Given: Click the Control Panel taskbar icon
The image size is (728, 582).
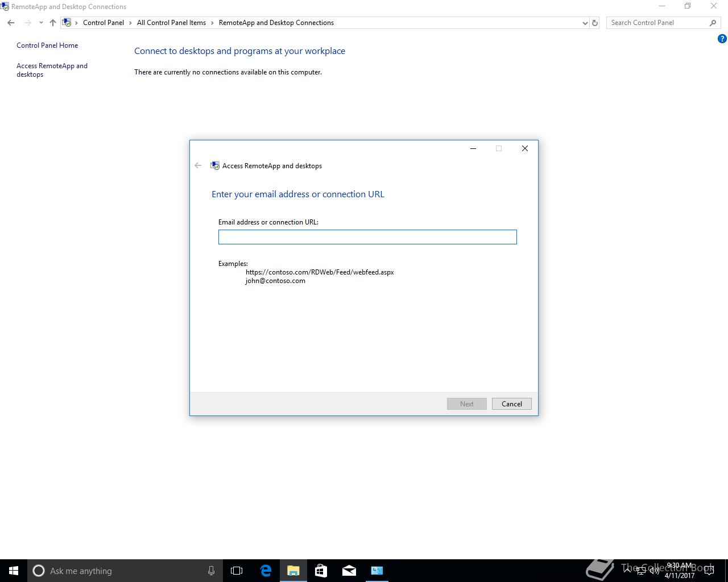Looking at the screenshot, I should 377,571.
